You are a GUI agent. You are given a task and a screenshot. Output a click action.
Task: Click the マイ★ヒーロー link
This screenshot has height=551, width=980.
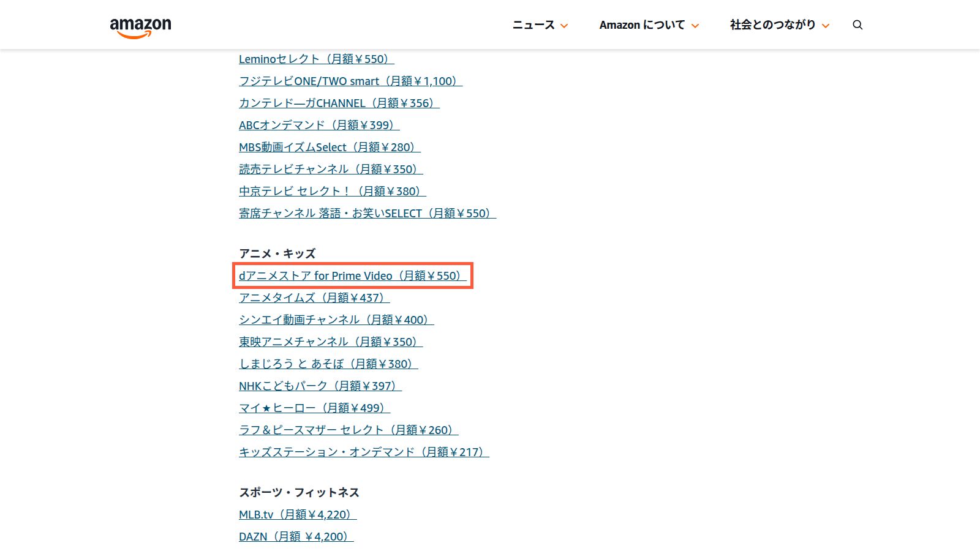pyautogui.click(x=314, y=408)
